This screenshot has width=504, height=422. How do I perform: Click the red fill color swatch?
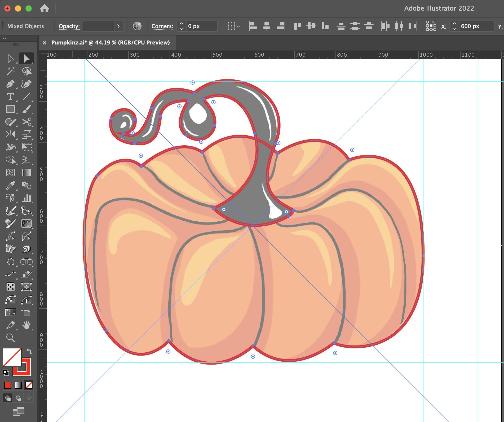tap(7, 385)
